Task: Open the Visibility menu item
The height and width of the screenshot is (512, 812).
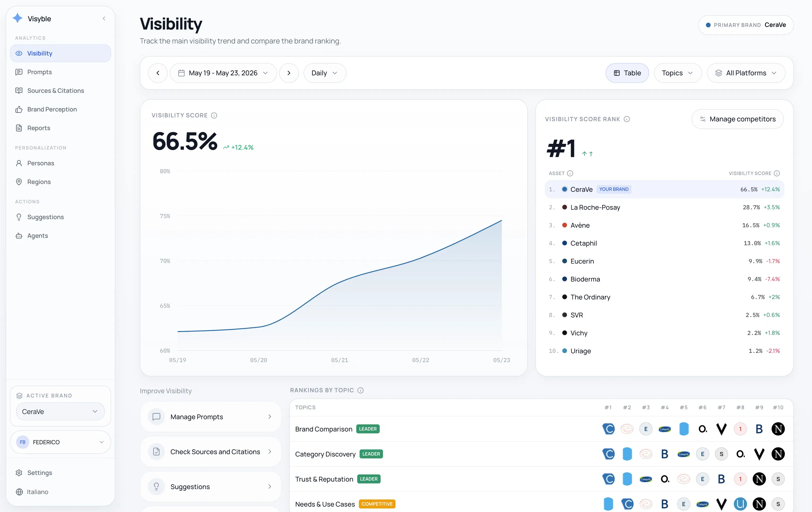Action: pyautogui.click(x=60, y=53)
